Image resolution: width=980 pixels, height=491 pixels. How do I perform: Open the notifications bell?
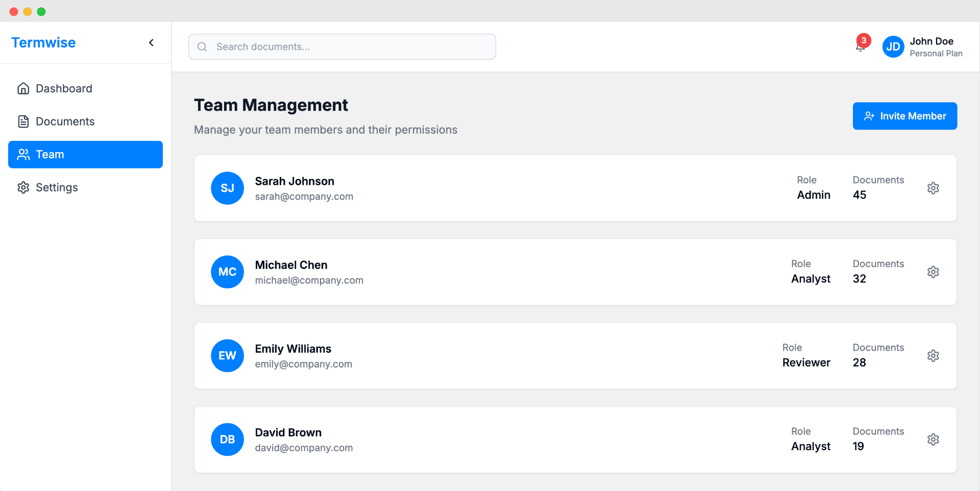tap(861, 46)
